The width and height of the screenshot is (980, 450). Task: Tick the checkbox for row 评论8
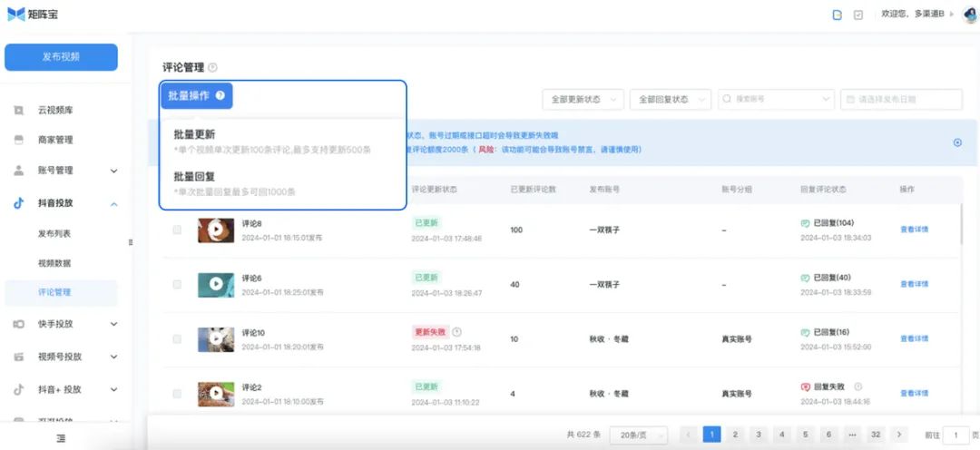(177, 230)
